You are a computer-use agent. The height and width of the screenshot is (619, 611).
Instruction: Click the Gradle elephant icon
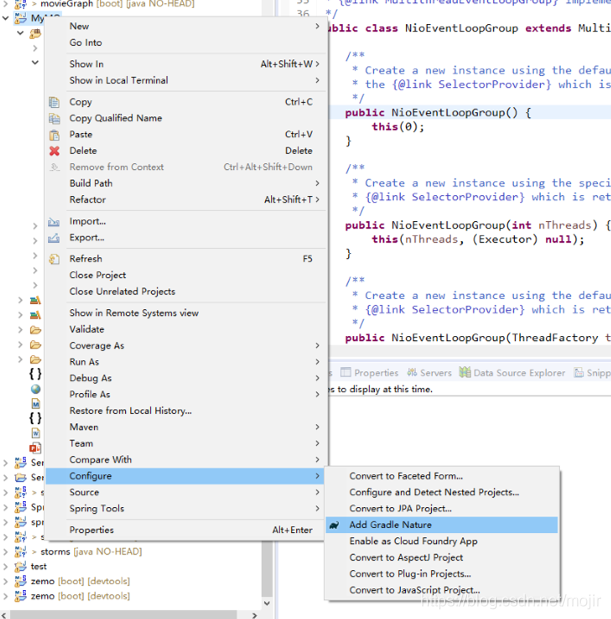point(334,525)
